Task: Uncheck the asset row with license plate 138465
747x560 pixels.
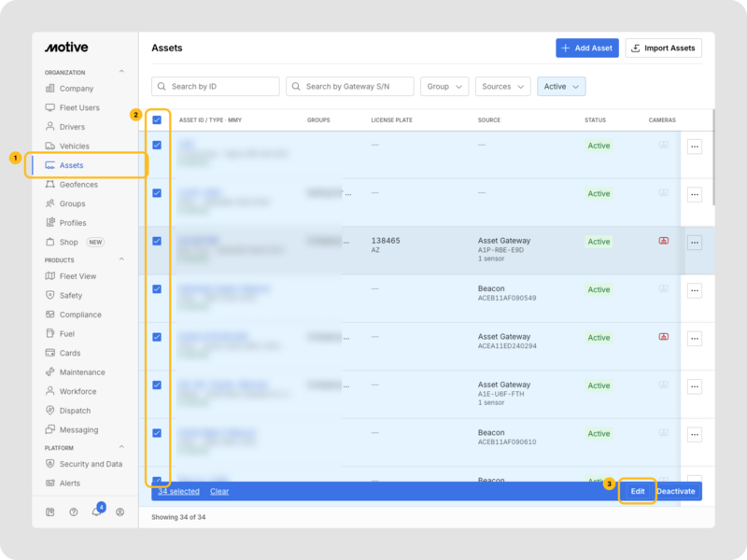Action: (157, 241)
